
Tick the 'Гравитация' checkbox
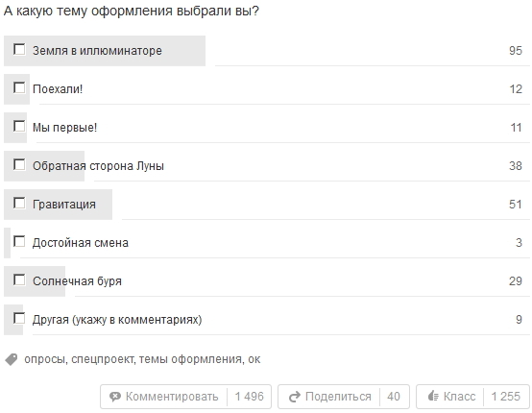(x=19, y=204)
